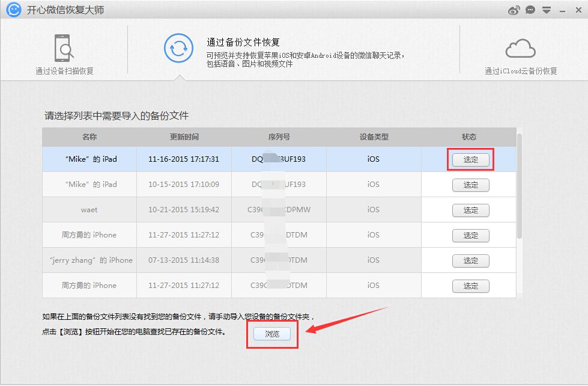Click 选定 button for waet backup

click(x=470, y=210)
